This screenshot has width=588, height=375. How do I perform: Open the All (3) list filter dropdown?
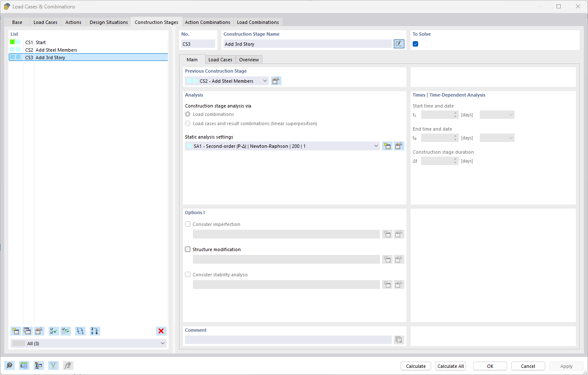point(88,343)
